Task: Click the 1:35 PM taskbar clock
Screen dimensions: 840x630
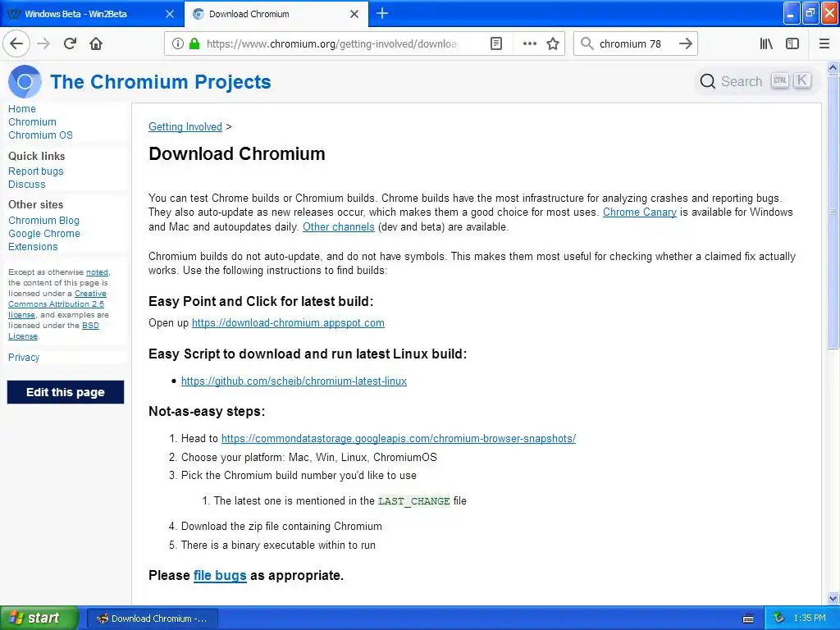Action: (x=810, y=619)
